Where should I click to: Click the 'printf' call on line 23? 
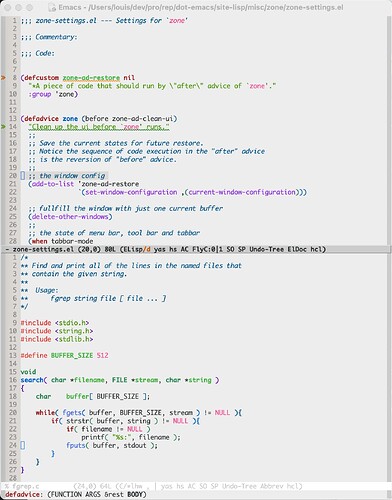point(93,437)
